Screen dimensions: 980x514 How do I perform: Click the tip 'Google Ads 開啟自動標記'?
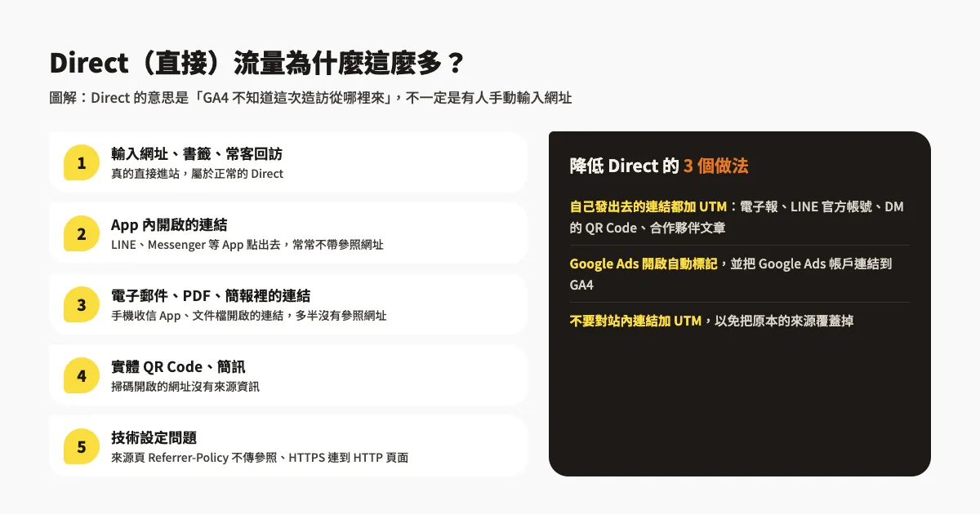(644, 264)
